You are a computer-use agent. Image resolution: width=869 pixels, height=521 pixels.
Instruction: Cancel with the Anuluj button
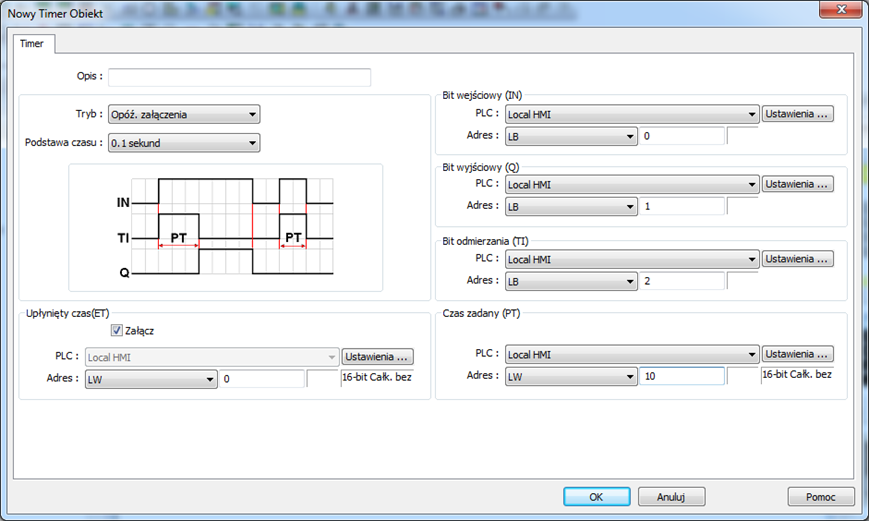(671, 497)
